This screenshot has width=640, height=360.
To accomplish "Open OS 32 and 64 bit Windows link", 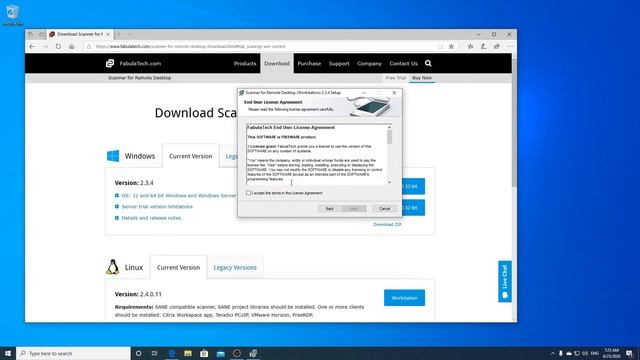I will 179,196.
